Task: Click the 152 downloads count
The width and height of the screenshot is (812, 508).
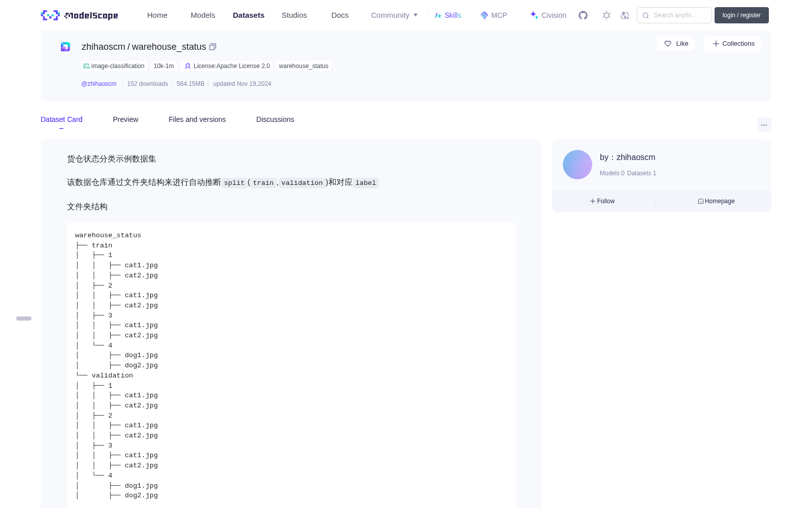Action: (148, 84)
